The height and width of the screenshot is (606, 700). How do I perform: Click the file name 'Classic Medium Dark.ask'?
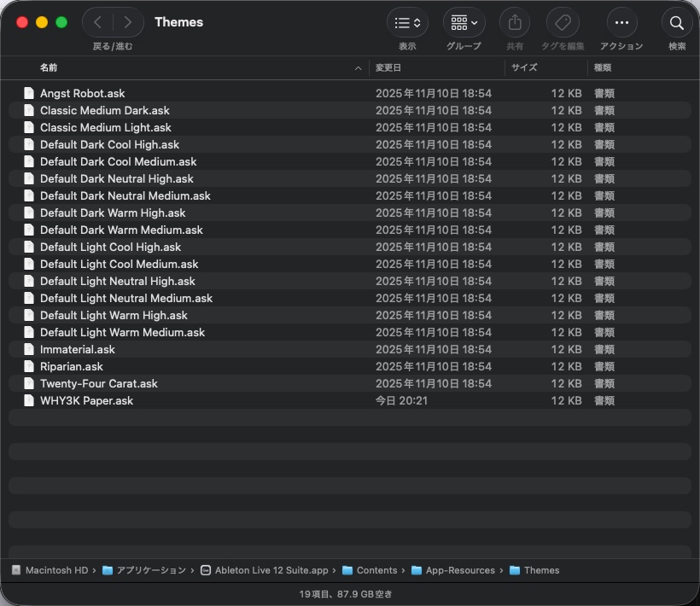105,110
